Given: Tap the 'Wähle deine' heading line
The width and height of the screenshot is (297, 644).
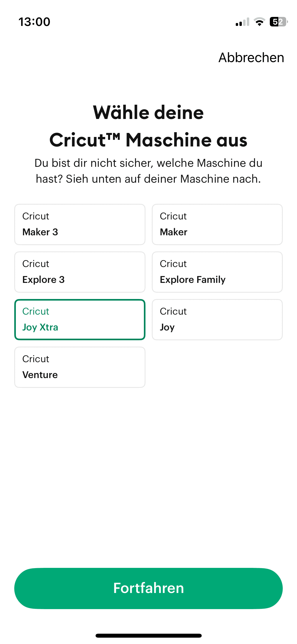Looking at the screenshot, I should pyautogui.click(x=148, y=113).
